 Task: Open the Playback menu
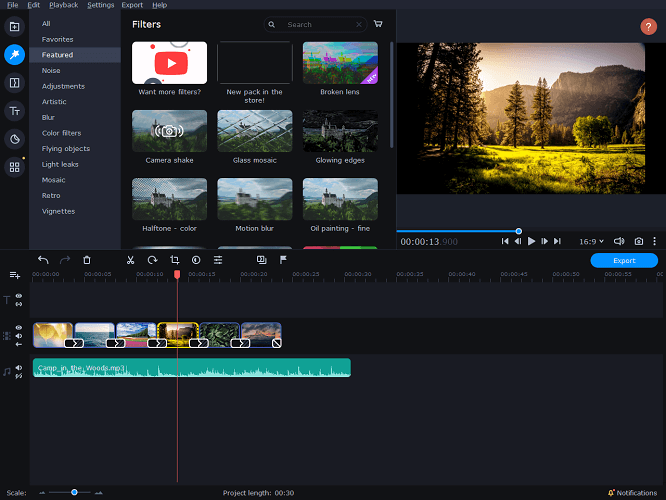click(63, 5)
